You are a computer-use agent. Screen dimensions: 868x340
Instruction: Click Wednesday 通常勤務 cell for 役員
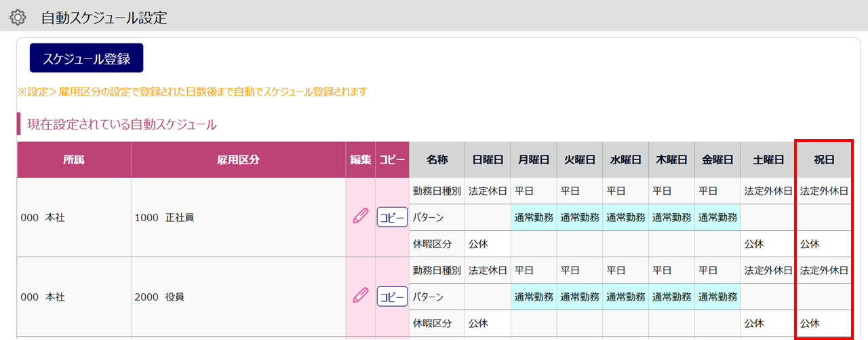[626, 297]
